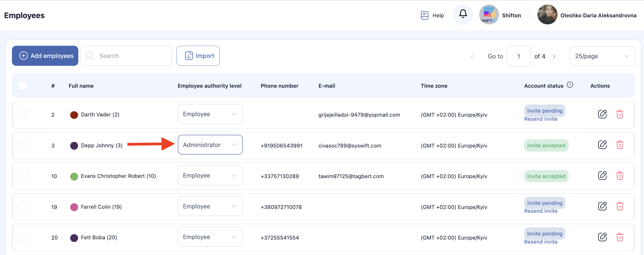Click Account status info icon
This screenshot has width=644, height=255.
point(570,85)
